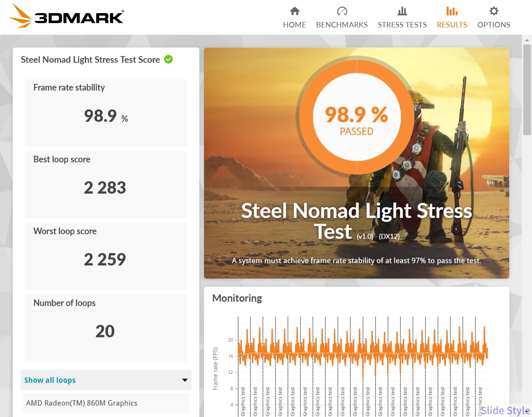Select the 2 259 worst loop value
This screenshot has height=417, width=532.
[105, 259]
